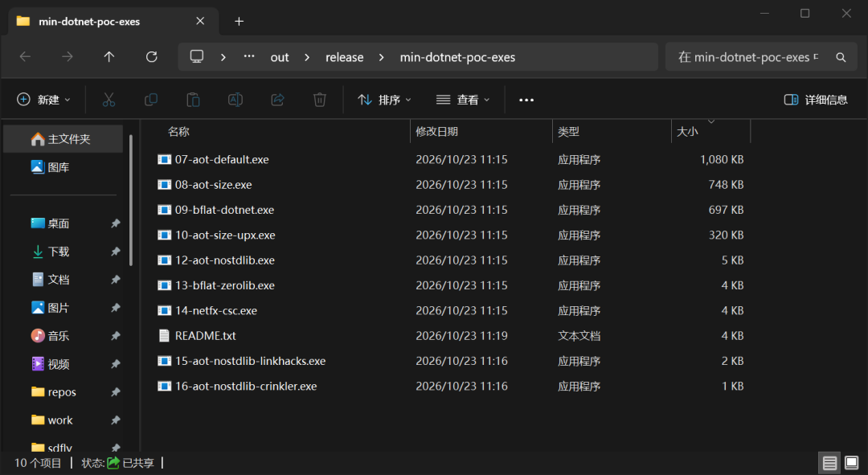Viewport: 868px width, 475px height.
Task: Click the Paste clipboard icon
Action: (193, 100)
